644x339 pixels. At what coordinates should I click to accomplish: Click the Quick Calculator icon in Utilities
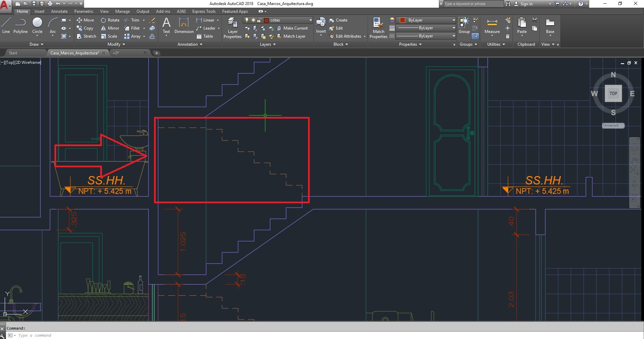(x=508, y=36)
